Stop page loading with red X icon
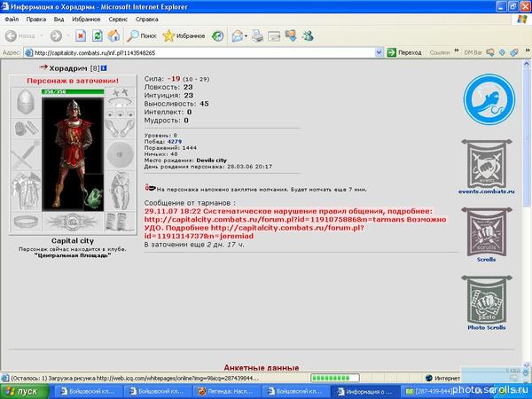The image size is (532, 399). (81, 35)
